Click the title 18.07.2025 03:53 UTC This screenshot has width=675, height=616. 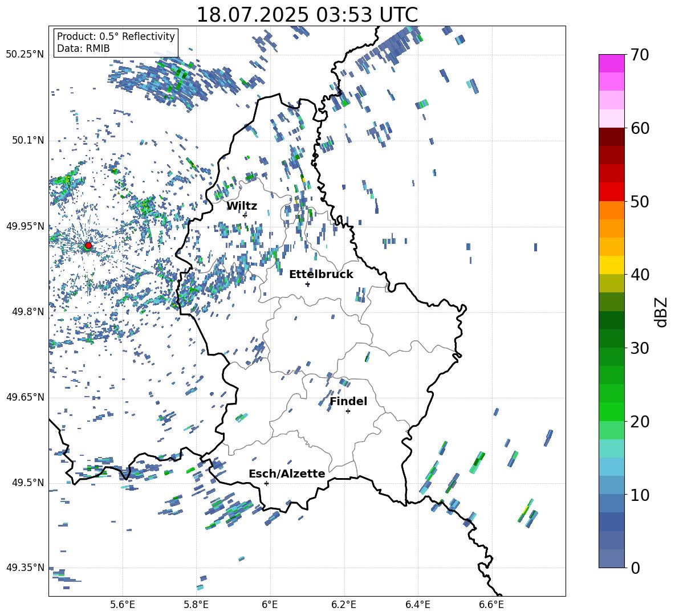point(307,15)
